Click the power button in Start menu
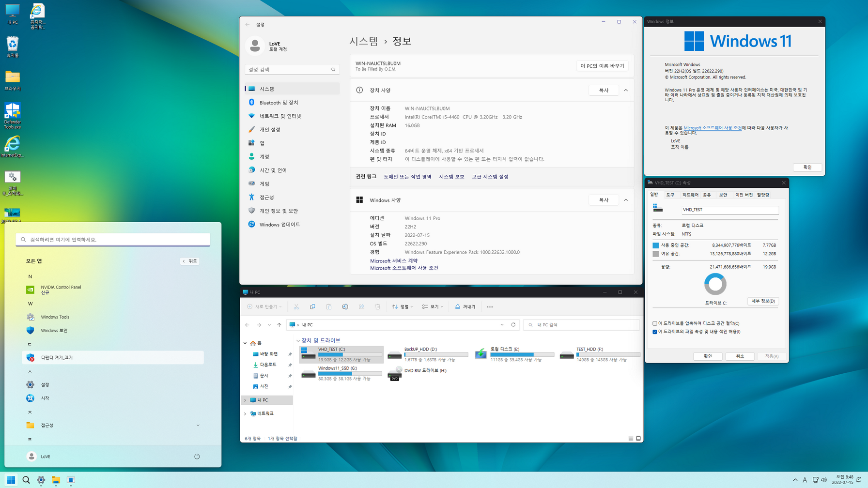Viewport: 868px width, 488px height. click(197, 457)
